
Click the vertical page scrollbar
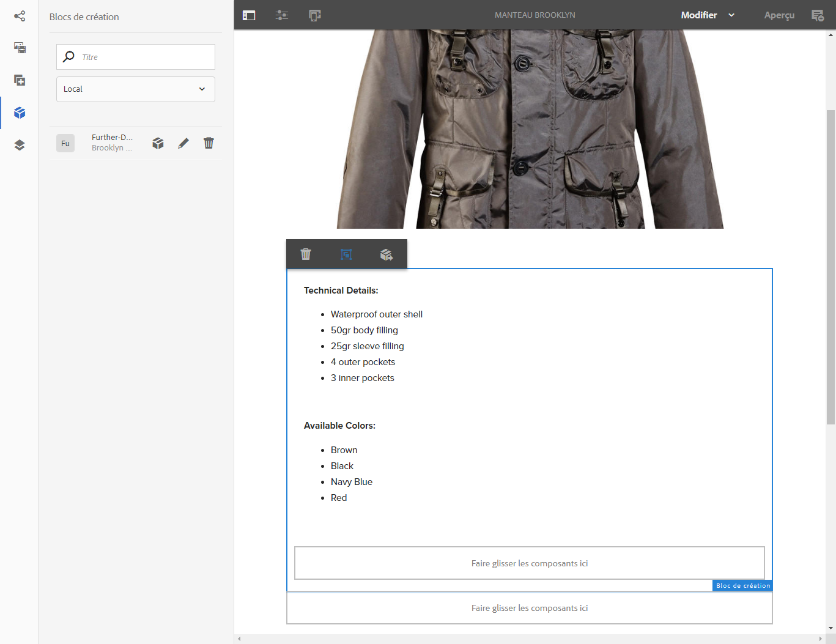point(830,267)
